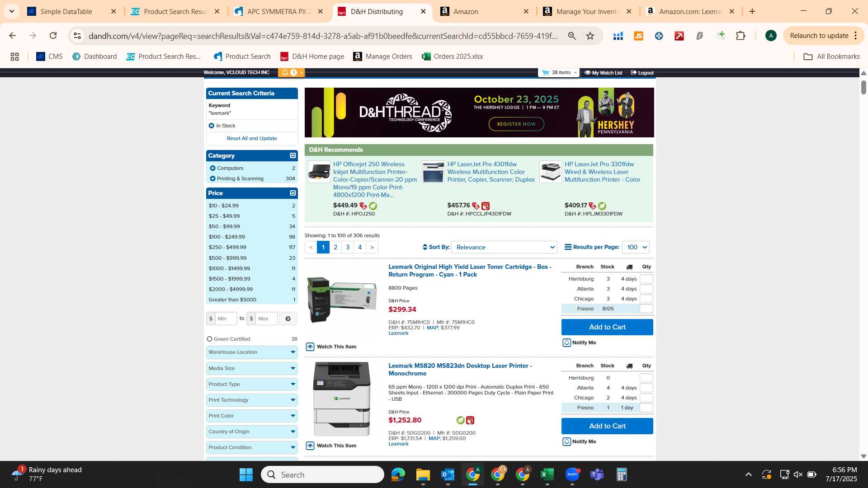Reload the page
868x488 pixels.
[x=53, y=36]
